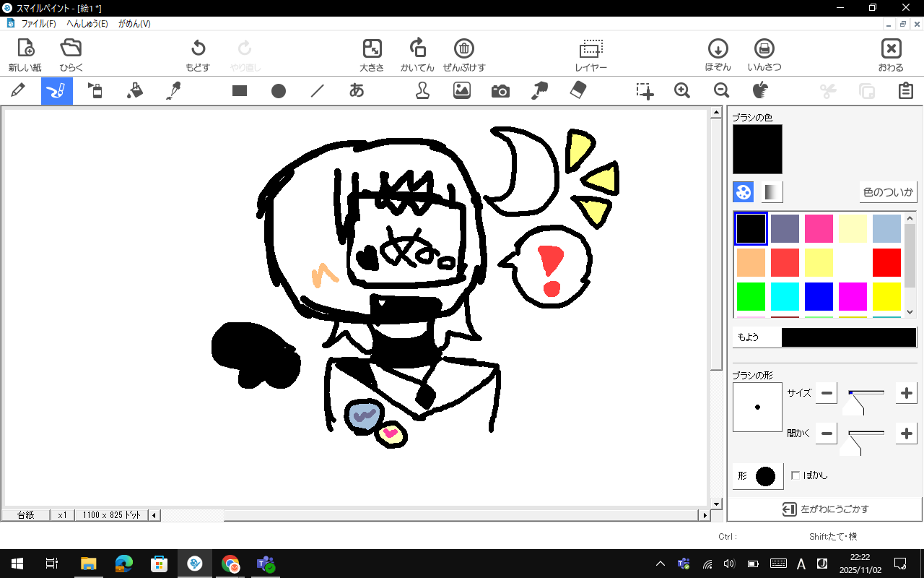Enable the ぼかし blur checkbox
Image resolution: width=924 pixels, height=578 pixels.
click(796, 475)
